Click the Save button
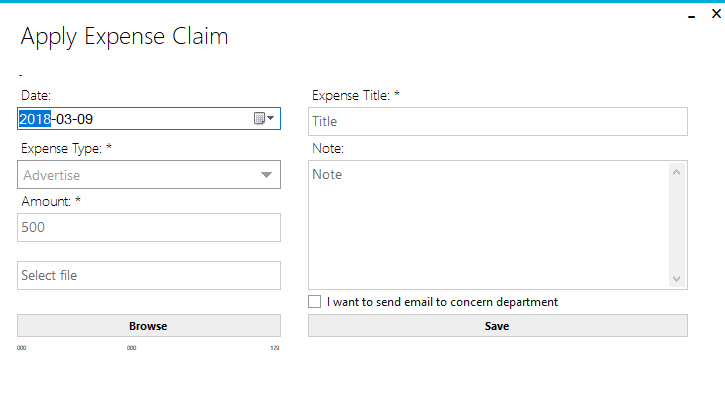725x410 pixels. (x=497, y=326)
